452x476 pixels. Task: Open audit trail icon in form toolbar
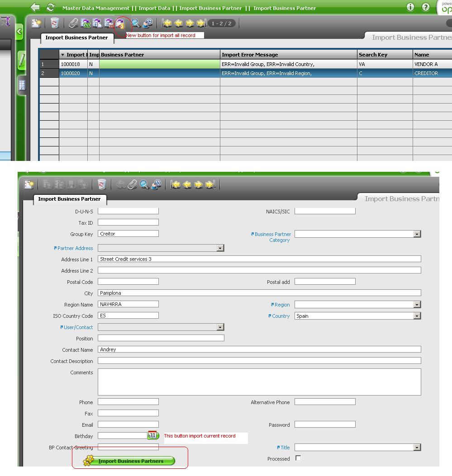point(156,184)
